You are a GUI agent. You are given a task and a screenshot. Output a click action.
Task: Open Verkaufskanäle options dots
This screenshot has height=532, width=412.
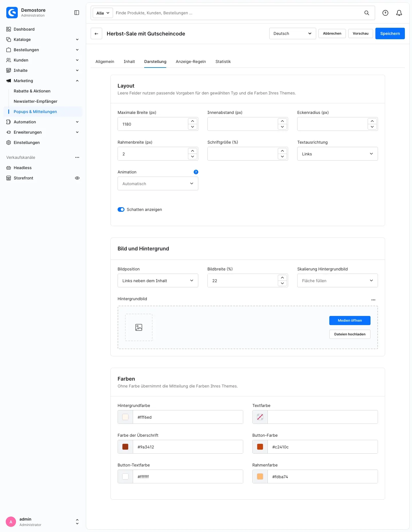pos(77,157)
